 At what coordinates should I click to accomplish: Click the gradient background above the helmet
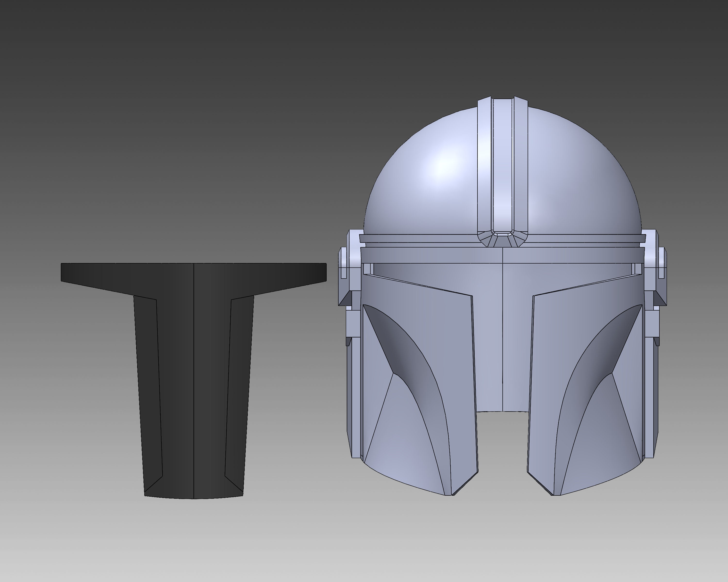pos(500,51)
